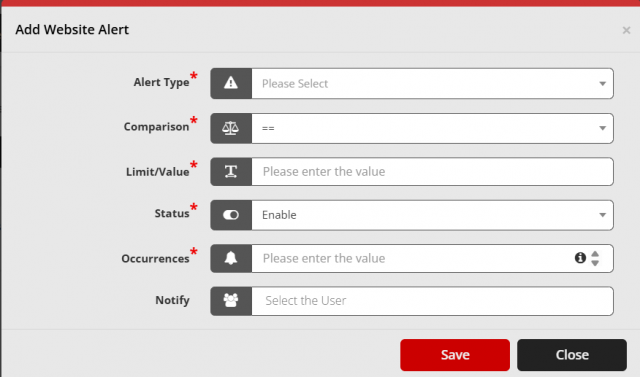Click the warning triangle icon beside Alert Type
The height and width of the screenshot is (377, 640).
231,83
